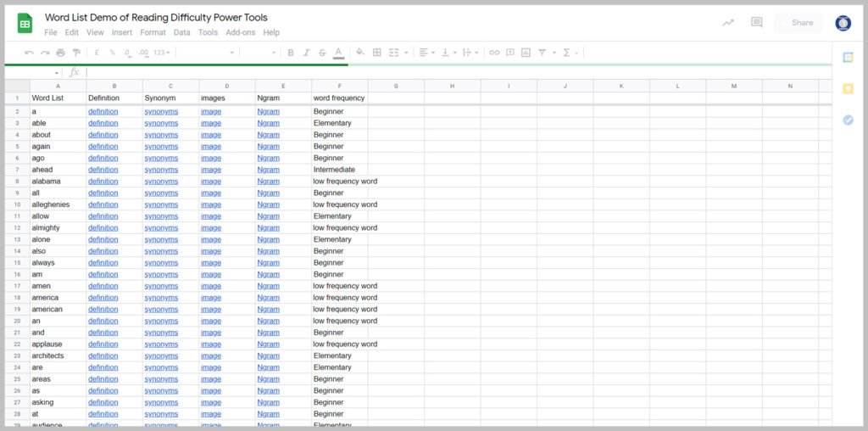Open the synonyms link for 'amen'
This screenshot has height=431, width=868.
[161, 286]
